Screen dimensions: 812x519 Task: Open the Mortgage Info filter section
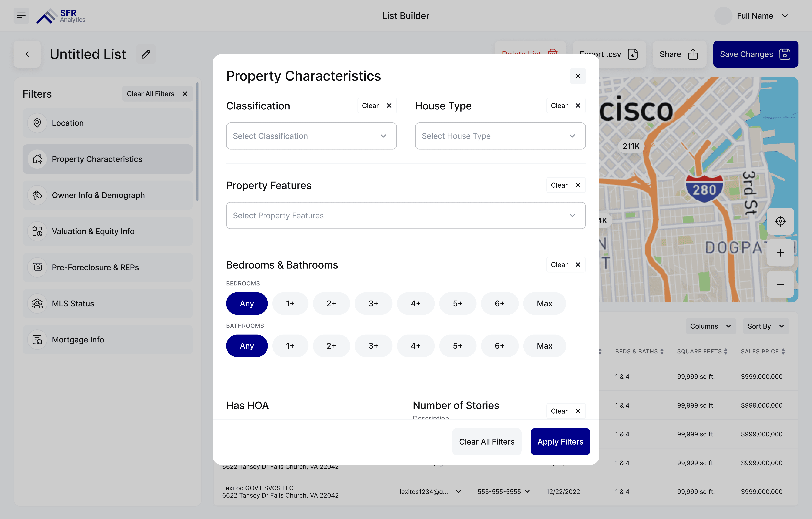coord(108,339)
